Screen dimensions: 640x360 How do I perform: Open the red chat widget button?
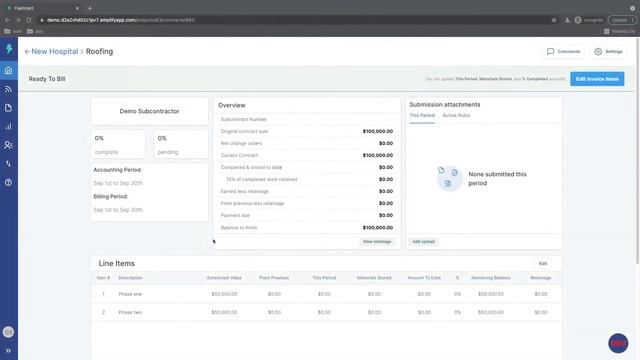point(618,343)
